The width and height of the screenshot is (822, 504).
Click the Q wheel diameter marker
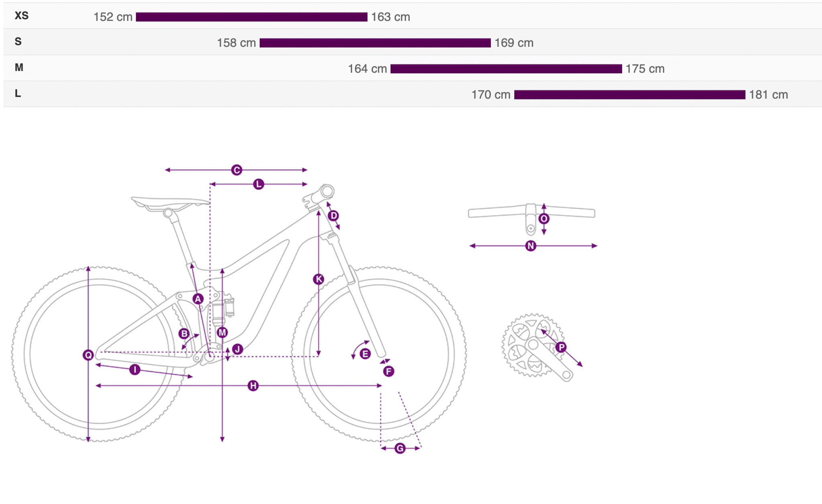click(x=88, y=355)
